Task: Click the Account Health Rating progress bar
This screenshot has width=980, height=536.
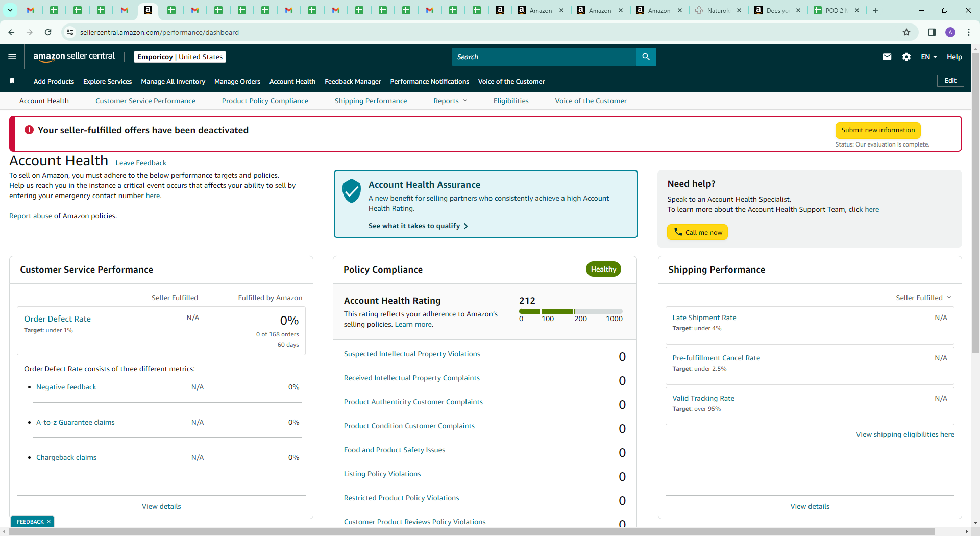Action: (x=571, y=311)
